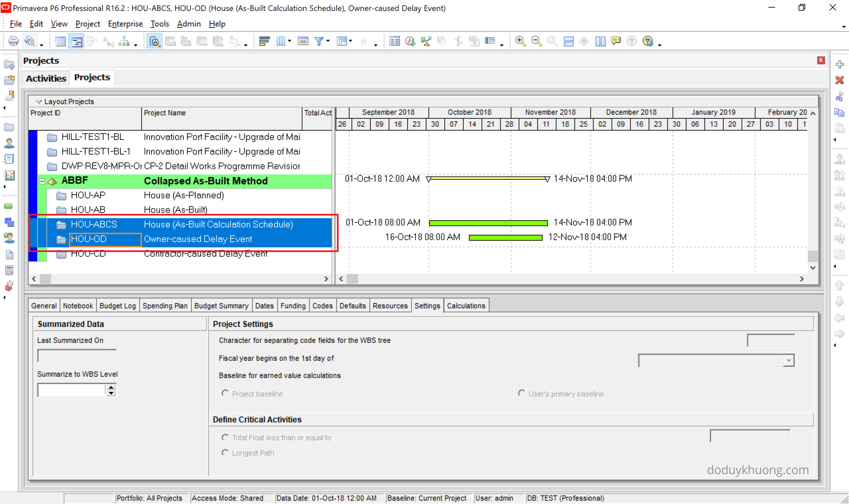
Task: Collapse the ABBF project node
Action: [42, 181]
